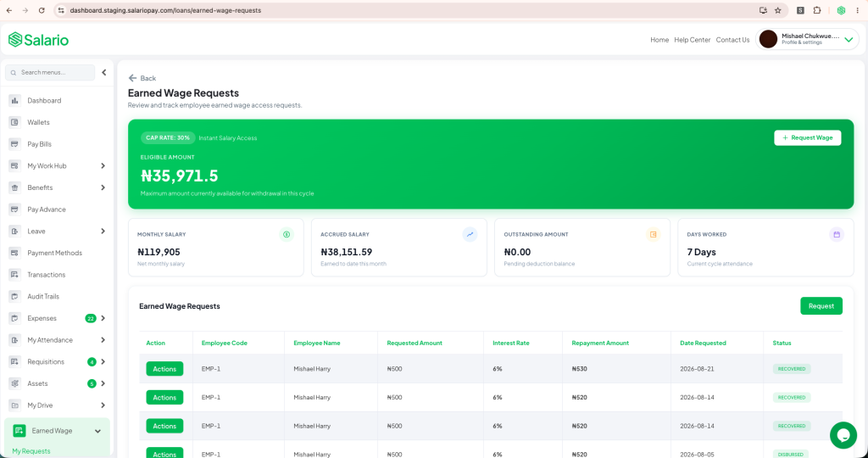Open the Pay Bills icon

(15, 144)
